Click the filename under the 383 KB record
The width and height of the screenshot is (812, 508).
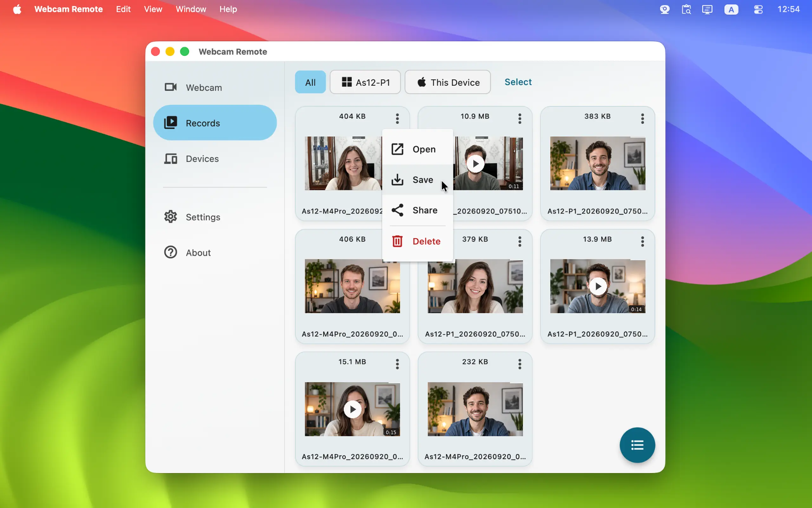[597, 211]
